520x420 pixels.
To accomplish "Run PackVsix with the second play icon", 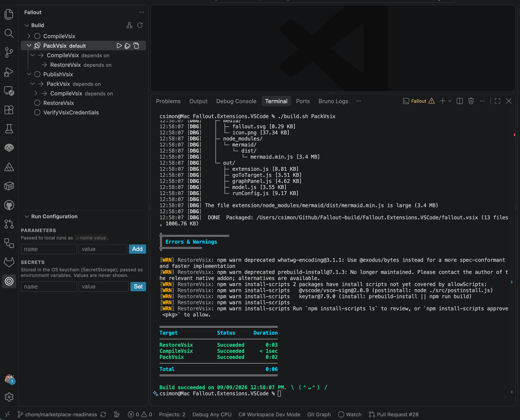I will pos(127,46).
